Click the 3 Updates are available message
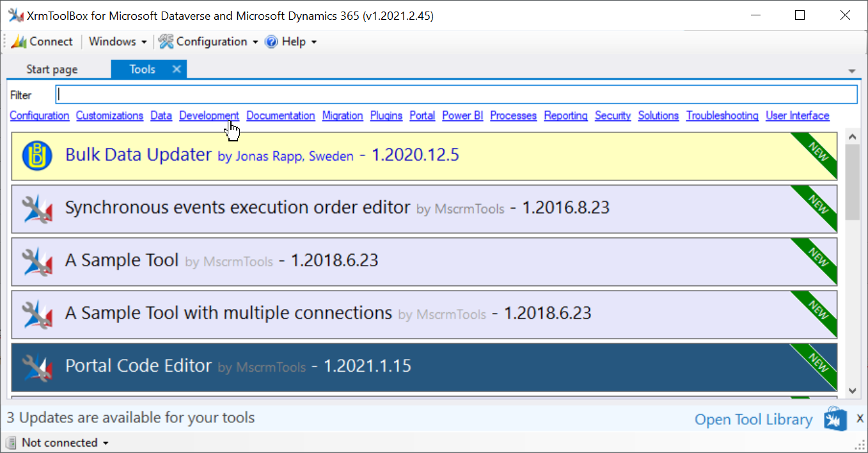 point(131,418)
